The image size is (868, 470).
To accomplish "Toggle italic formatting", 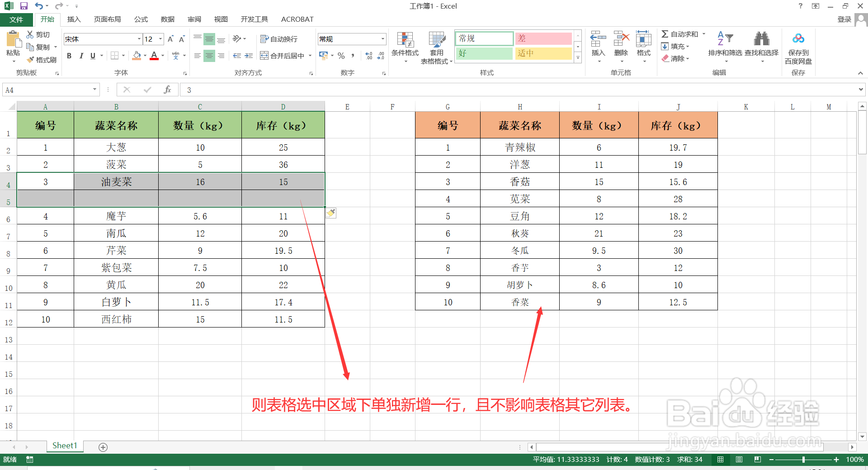I will (x=81, y=56).
